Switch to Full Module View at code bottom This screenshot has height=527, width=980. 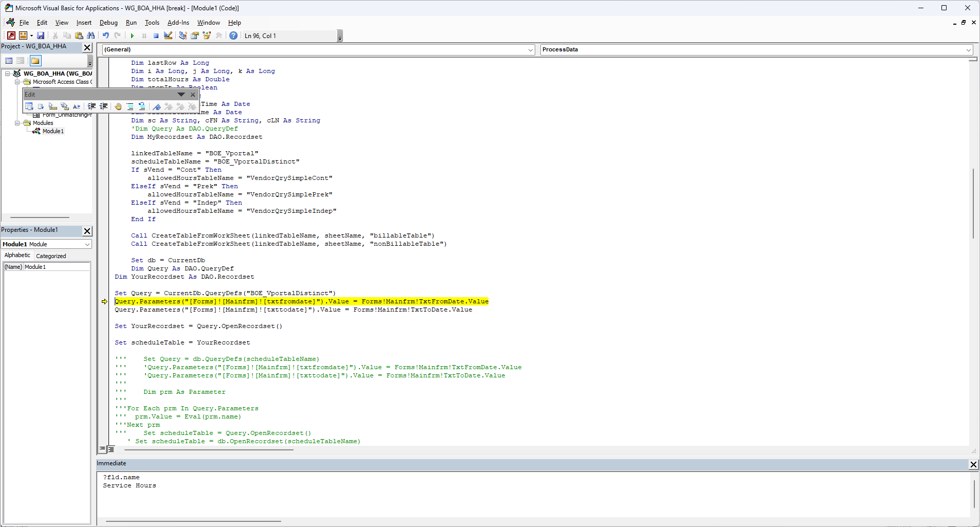point(111,449)
